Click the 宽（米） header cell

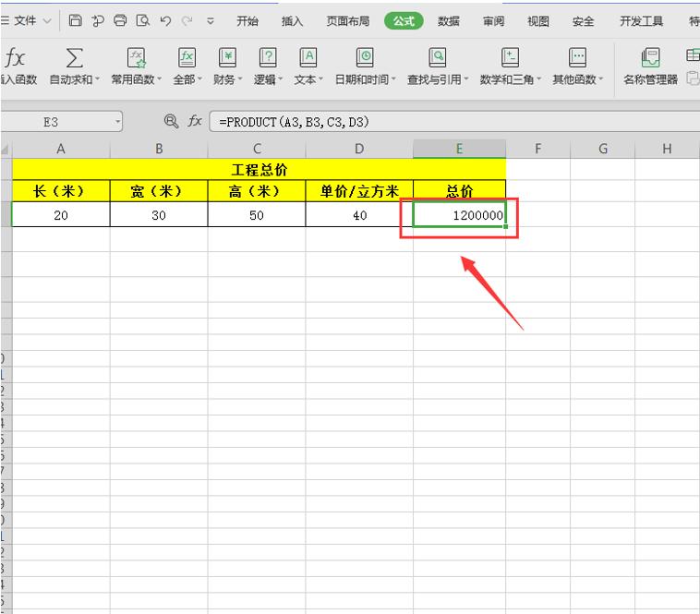click(159, 191)
